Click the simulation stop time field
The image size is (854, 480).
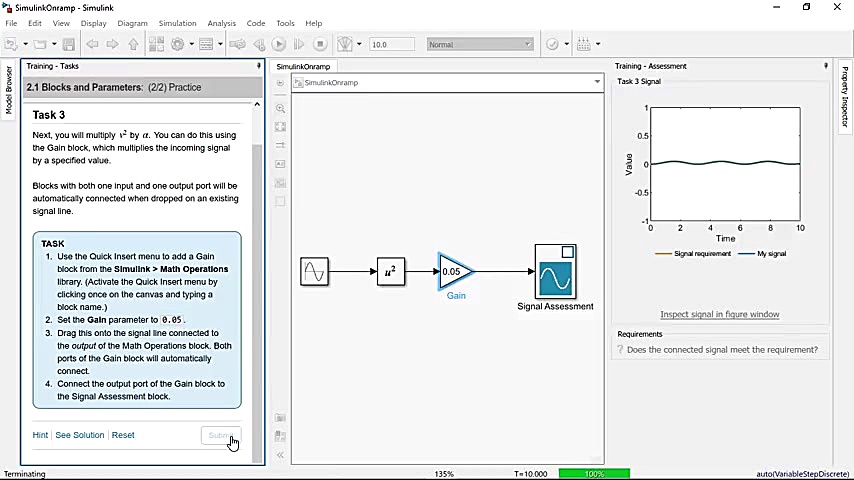pos(391,44)
